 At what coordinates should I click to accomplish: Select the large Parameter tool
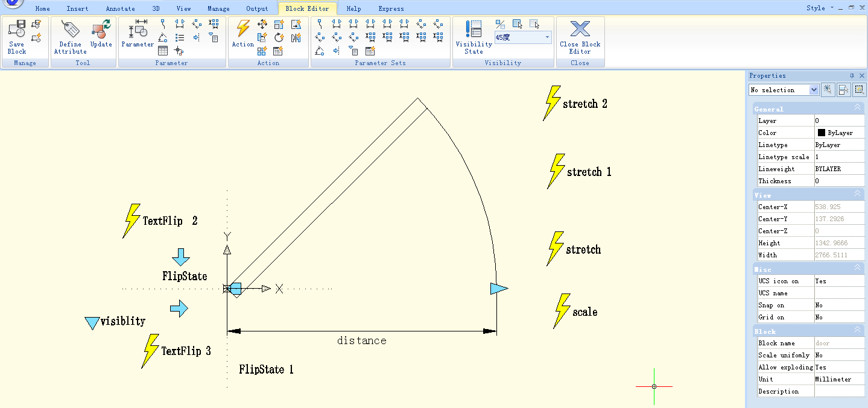[x=138, y=30]
